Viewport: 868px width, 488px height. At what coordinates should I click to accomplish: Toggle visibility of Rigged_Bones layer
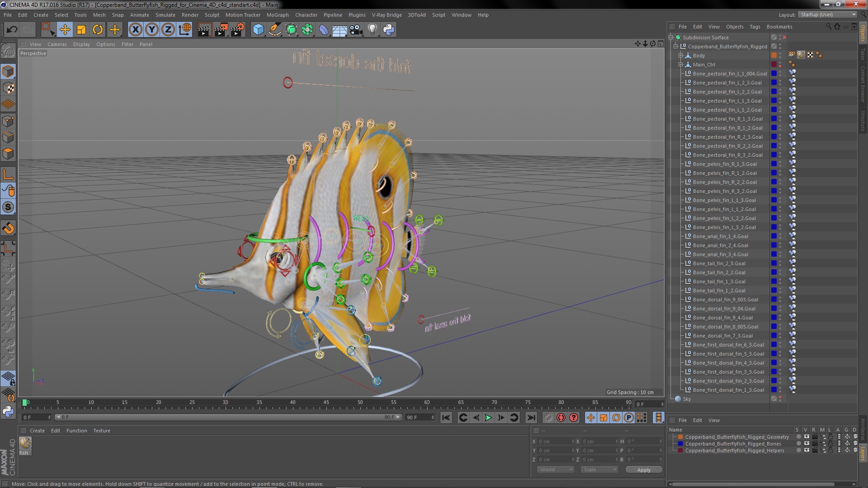(807, 444)
